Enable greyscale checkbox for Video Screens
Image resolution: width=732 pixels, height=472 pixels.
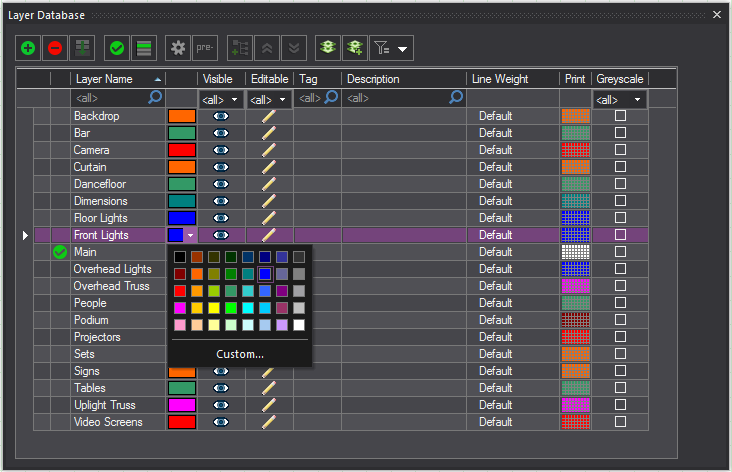[x=620, y=422]
